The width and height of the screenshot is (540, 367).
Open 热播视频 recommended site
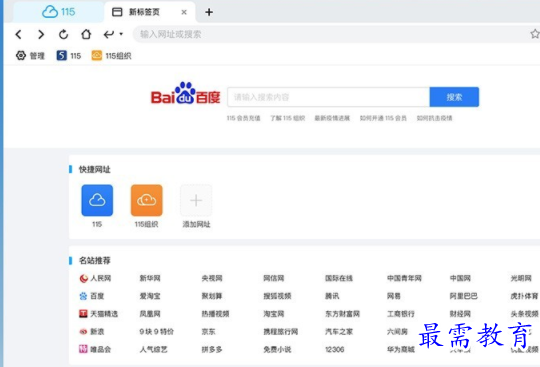click(x=215, y=314)
